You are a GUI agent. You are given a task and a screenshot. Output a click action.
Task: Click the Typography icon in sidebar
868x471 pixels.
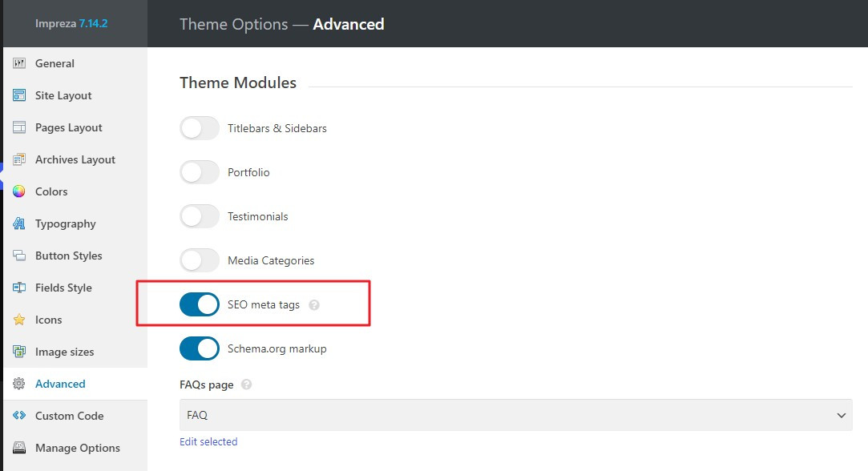pos(19,223)
